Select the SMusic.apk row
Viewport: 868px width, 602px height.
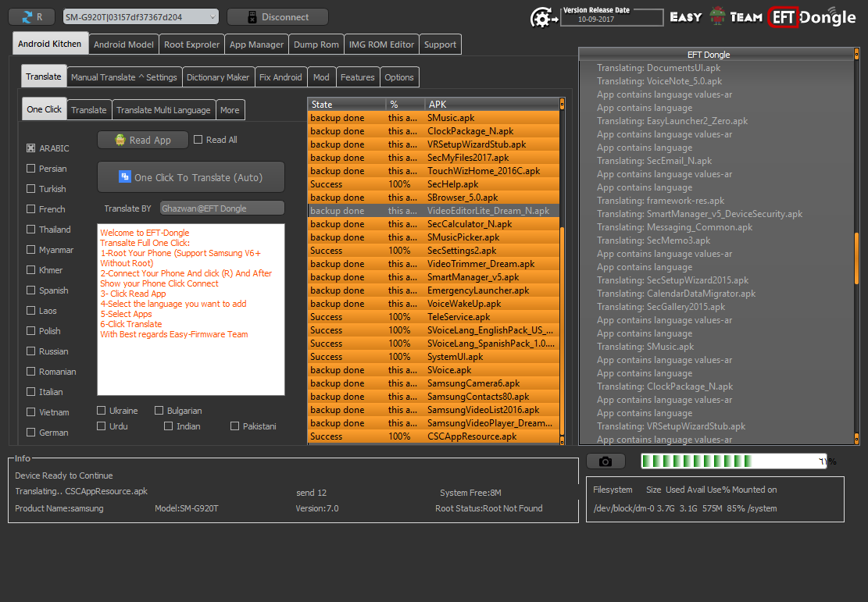[434, 118]
